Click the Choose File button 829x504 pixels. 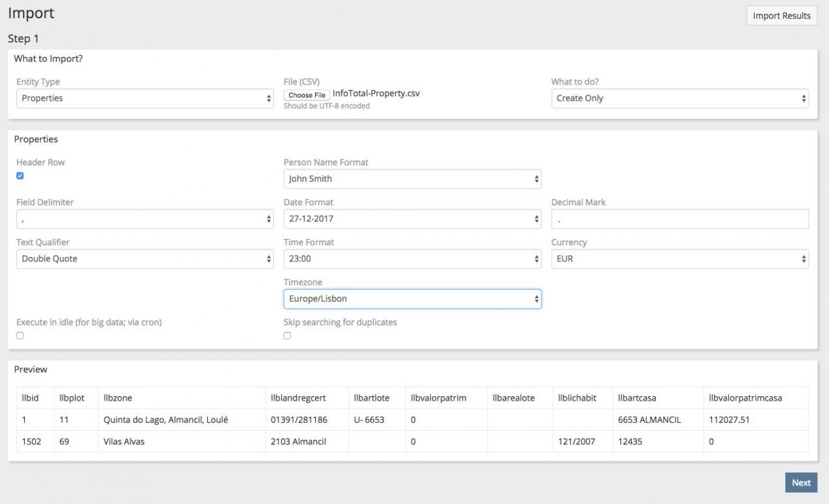click(x=307, y=95)
